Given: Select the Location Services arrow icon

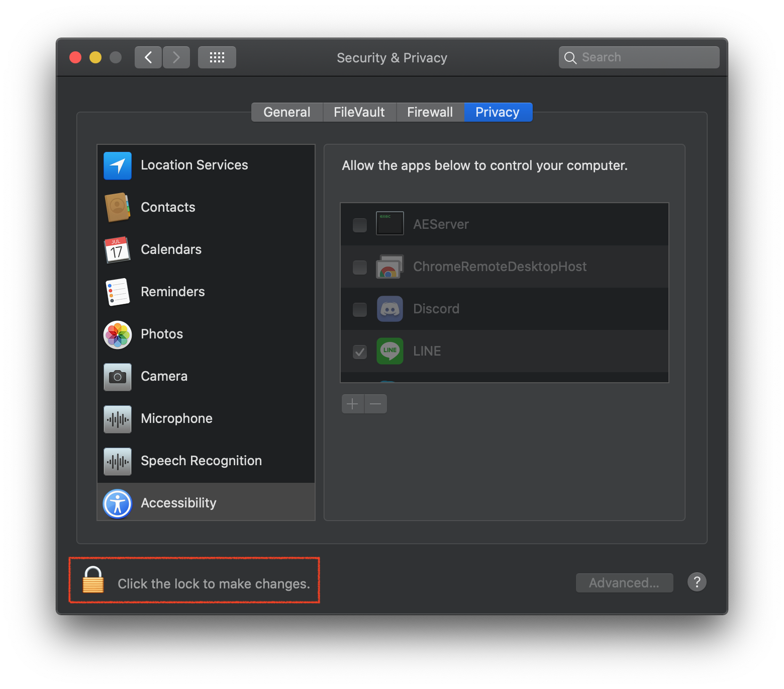Looking at the screenshot, I should pyautogui.click(x=118, y=165).
